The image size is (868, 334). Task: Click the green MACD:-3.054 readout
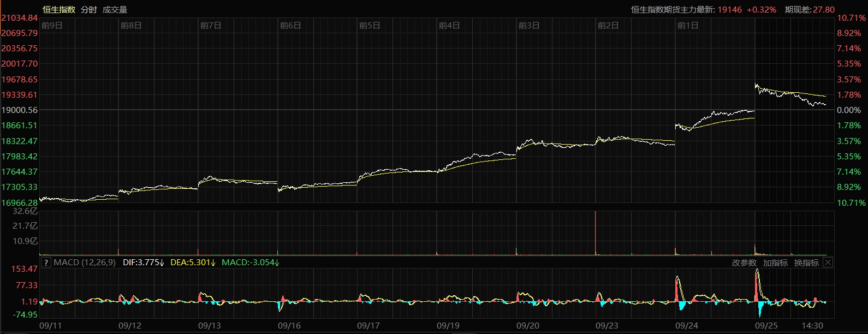251,263
